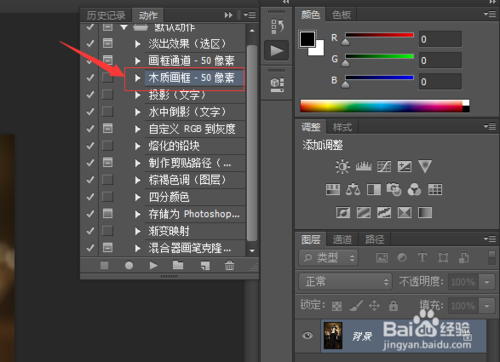The height and width of the screenshot is (362, 500).
Task: Switch to the 历史记录 tab
Action: pos(106,15)
